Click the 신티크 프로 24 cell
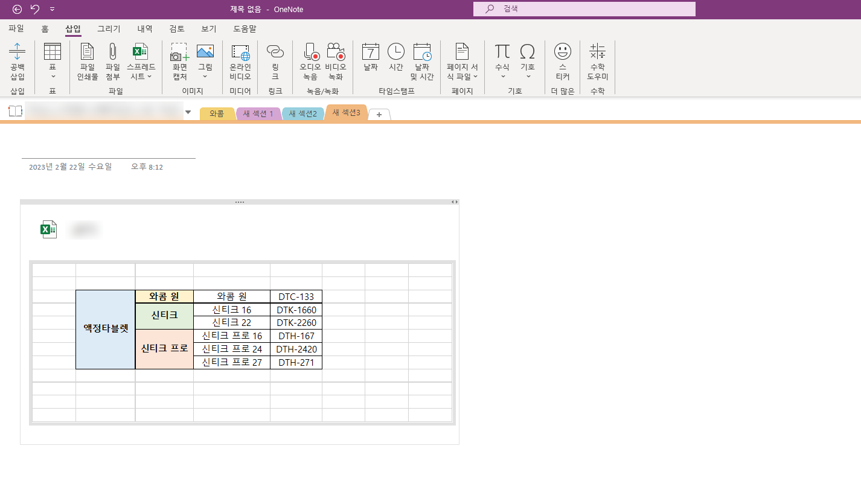This screenshot has width=861, height=504. 232,349
